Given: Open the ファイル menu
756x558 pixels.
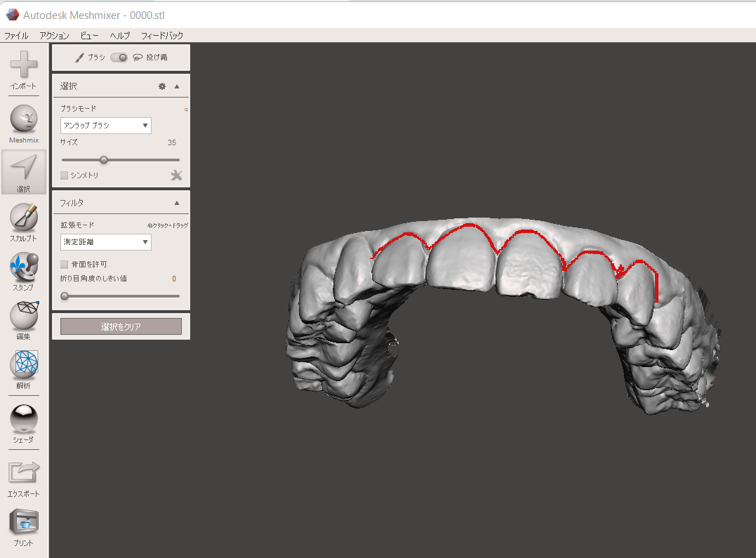Looking at the screenshot, I should click(x=16, y=36).
